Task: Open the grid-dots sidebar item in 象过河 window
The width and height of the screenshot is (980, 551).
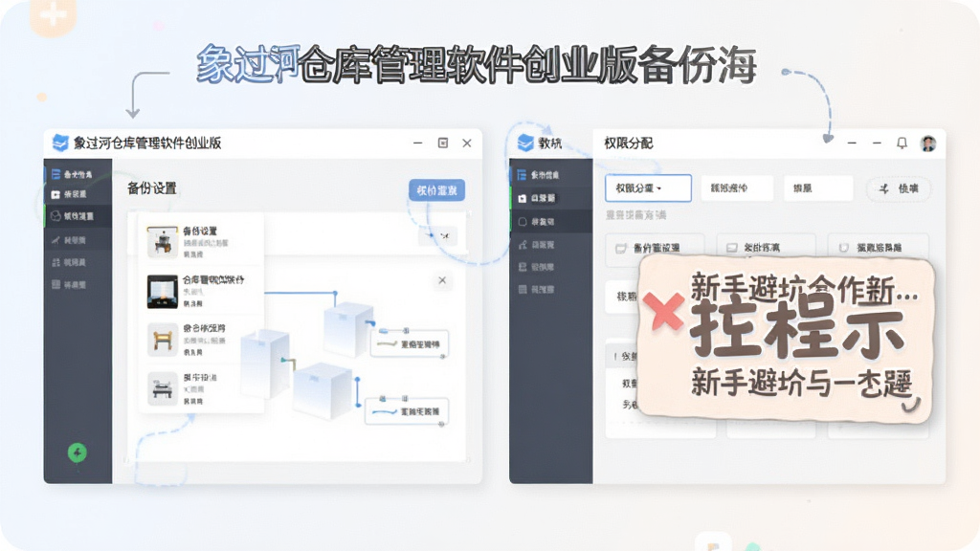Action: [x=78, y=262]
